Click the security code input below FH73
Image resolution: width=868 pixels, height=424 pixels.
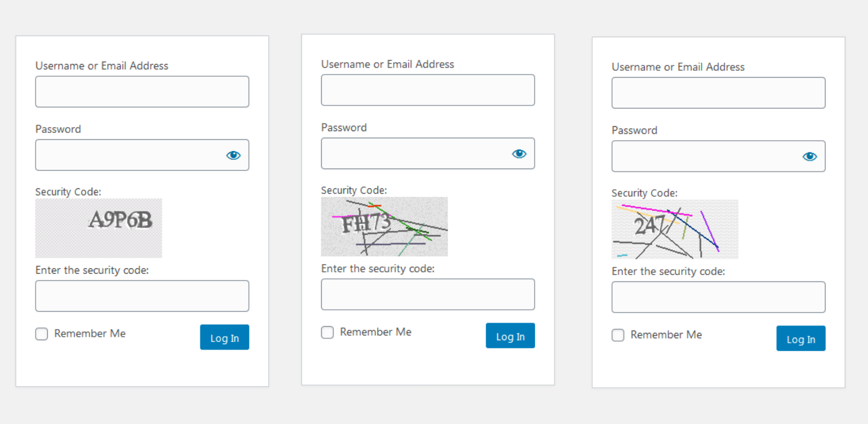click(428, 294)
